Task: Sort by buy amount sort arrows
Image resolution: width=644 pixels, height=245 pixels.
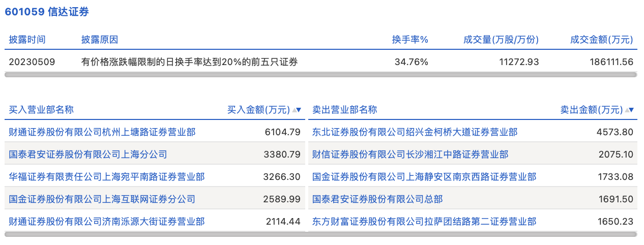Action: click(297, 110)
